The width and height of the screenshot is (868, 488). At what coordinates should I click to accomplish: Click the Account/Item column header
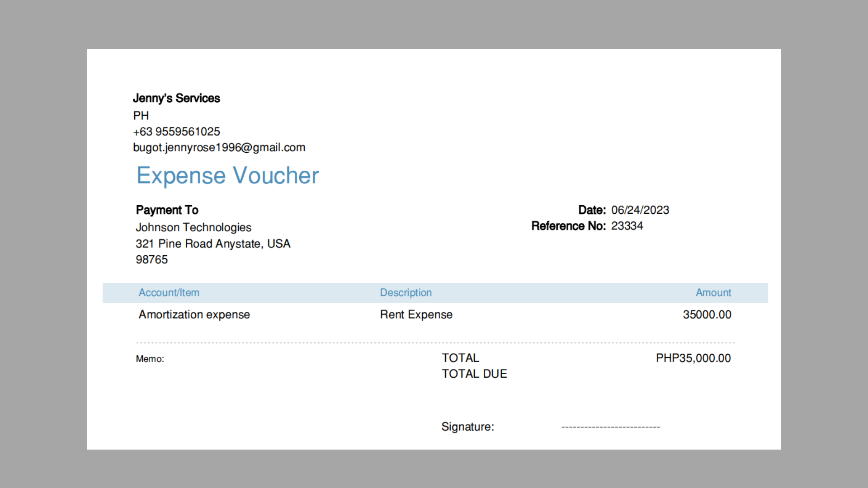click(x=169, y=293)
